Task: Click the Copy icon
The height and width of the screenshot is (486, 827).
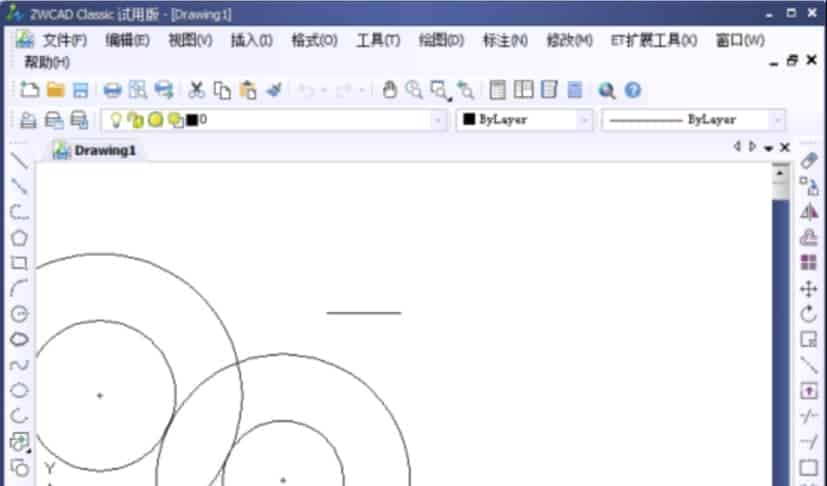Action: point(222,90)
